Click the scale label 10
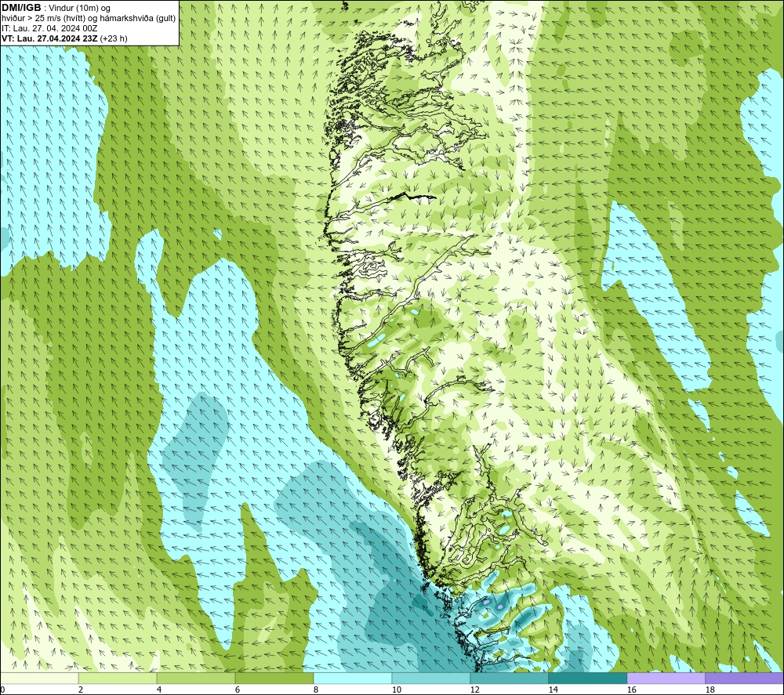Screen dimensions: 784x695 [x=397, y=690]
